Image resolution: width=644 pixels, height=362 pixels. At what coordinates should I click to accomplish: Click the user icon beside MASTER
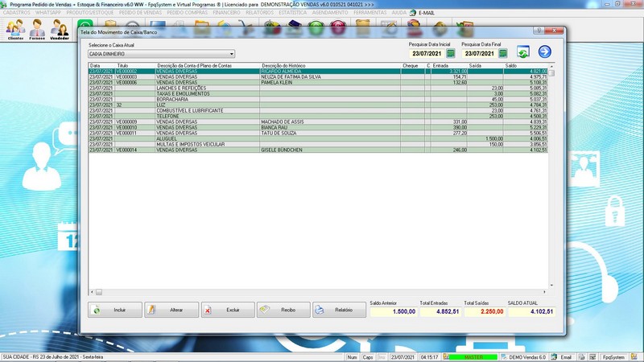pyautogui.click(x=446, y=357)
